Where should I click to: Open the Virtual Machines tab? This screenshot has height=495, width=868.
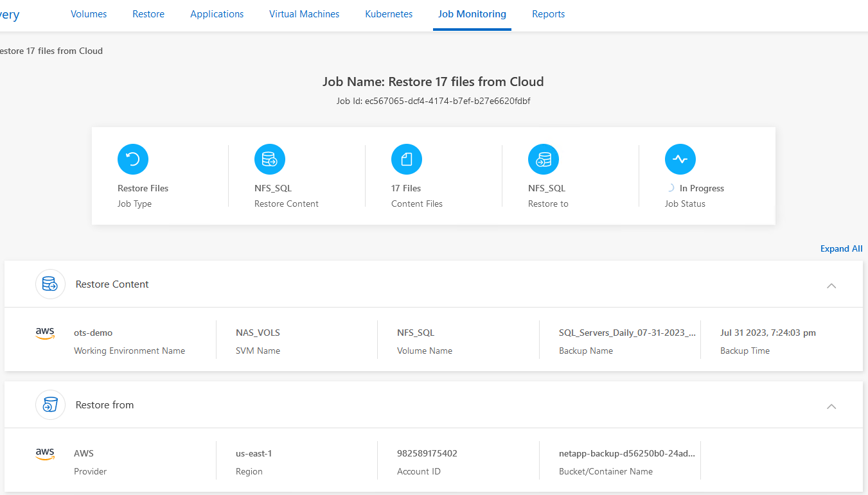[x=305, y=14]
